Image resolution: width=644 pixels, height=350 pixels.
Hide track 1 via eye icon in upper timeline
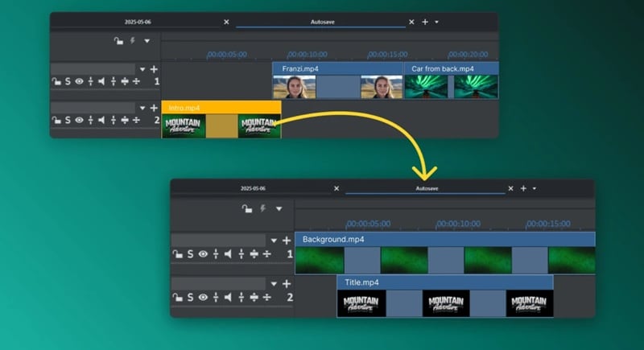click(79, 81)
